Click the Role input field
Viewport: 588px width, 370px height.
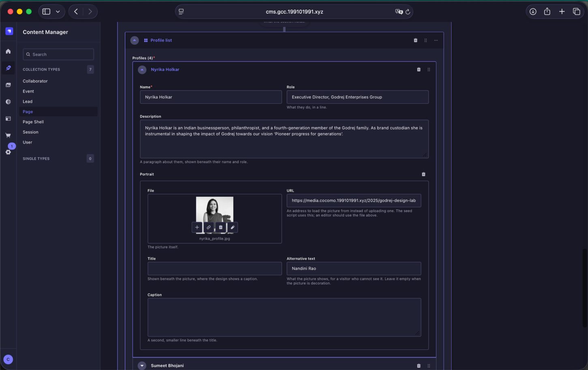[x=357, y=97]
